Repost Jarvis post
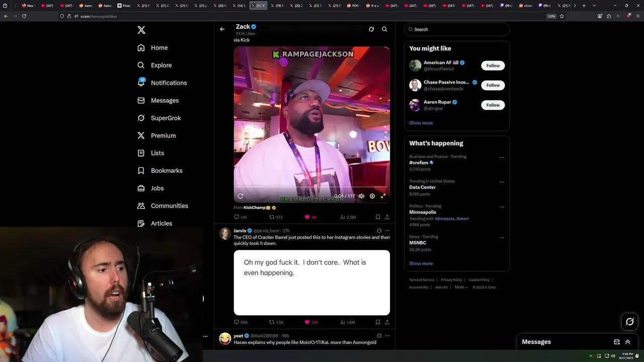This screenshot has width=644, height=362. point(276,322)
